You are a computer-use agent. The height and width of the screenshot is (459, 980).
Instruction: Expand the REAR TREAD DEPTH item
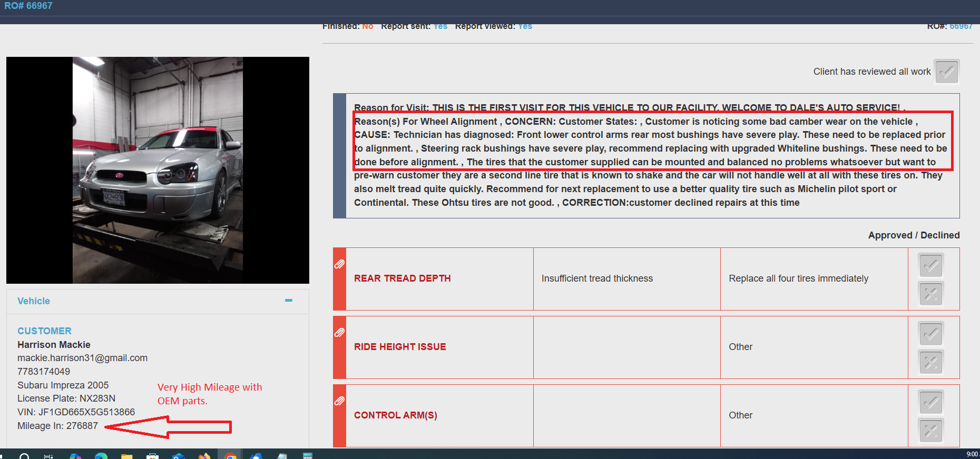[x=402, y=278]
